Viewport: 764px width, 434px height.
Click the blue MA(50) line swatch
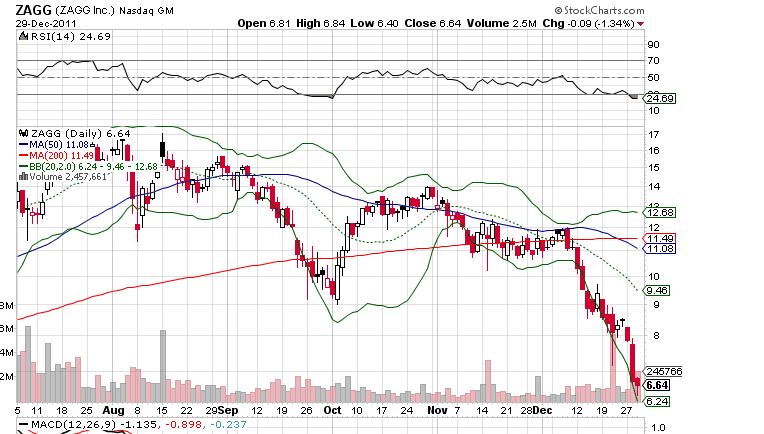click(x=23, y=145)
